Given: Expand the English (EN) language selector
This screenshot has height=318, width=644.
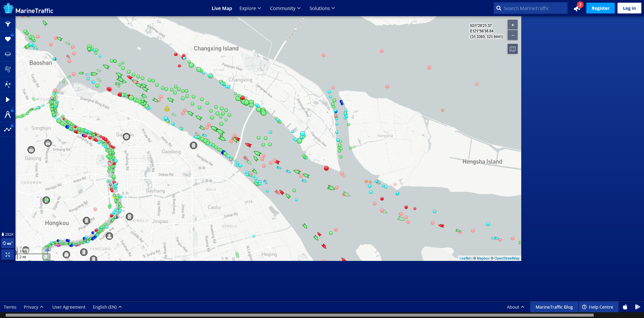Looking at the screenshot, I should coord(107,307).
